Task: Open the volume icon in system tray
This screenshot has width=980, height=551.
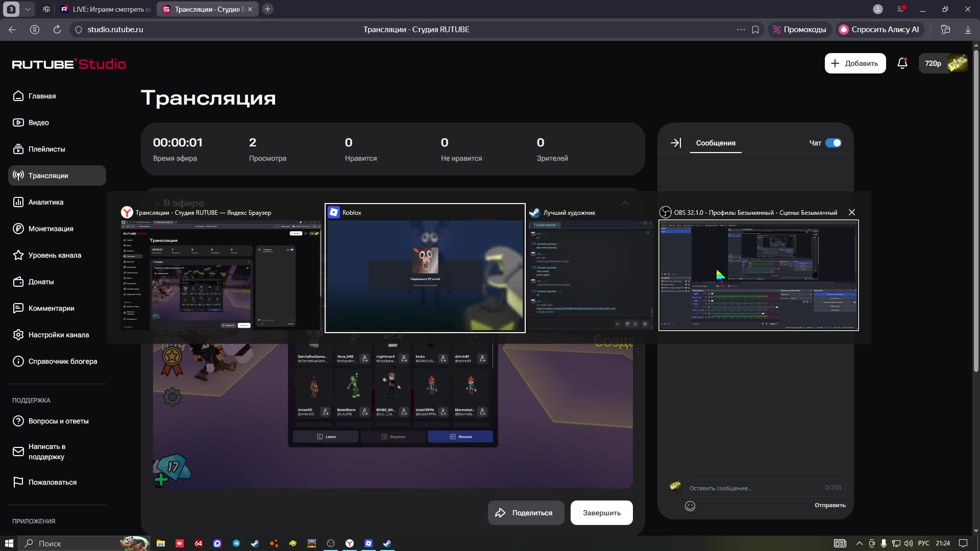Action: 909,543
